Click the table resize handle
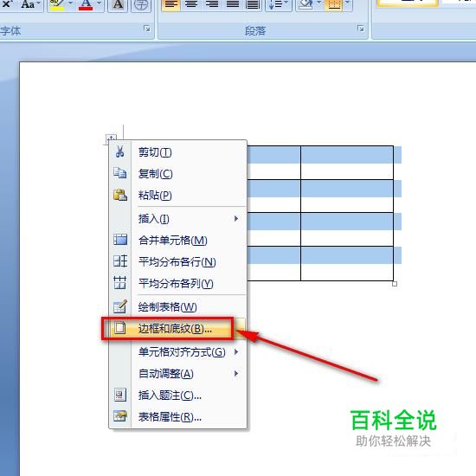Viewport: 476px width, 476px height. coord(395,284)
